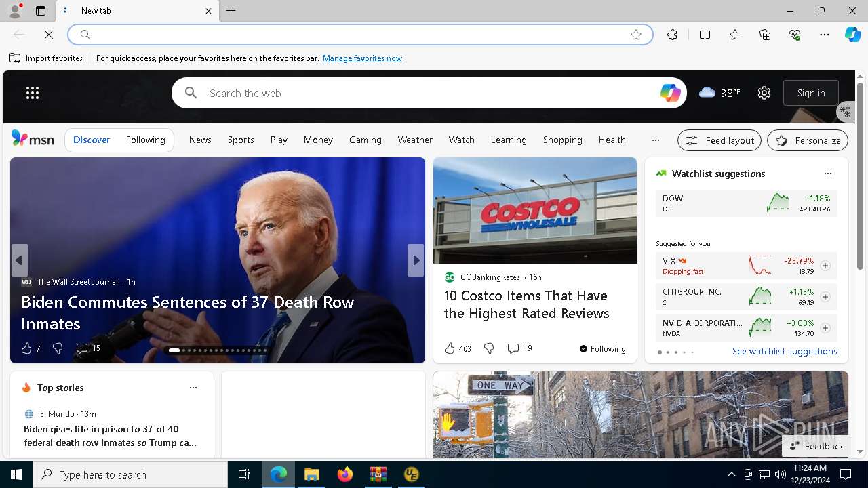Open the Edge profile icon

14,11
